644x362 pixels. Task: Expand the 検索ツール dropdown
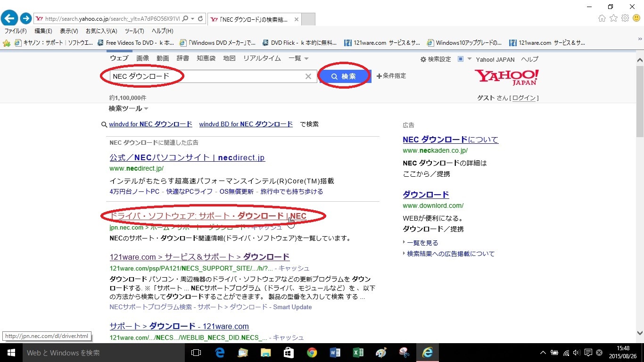tap(128, 108)
